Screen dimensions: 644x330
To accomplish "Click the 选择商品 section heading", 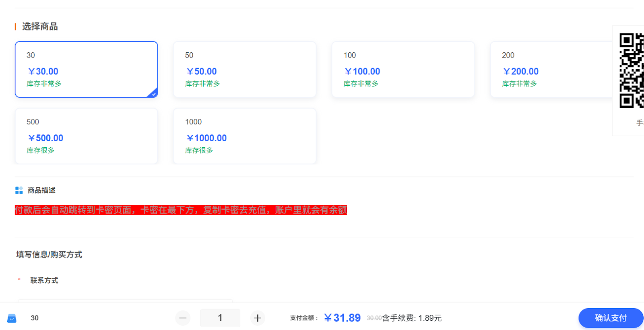I will (x=40, y=27).
